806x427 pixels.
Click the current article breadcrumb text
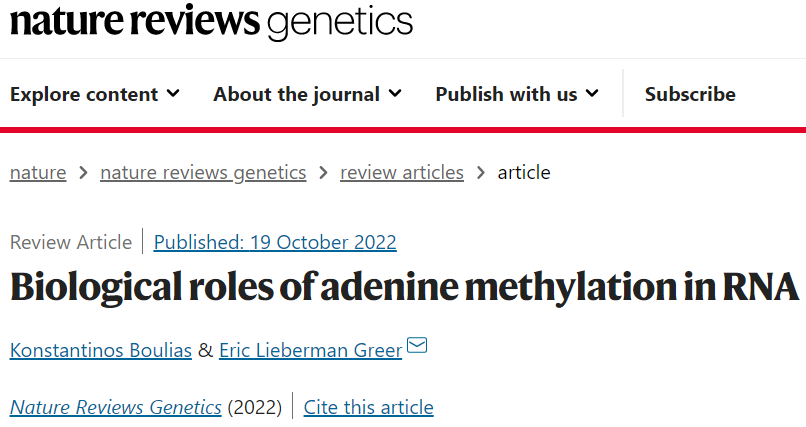coord(524,172)
